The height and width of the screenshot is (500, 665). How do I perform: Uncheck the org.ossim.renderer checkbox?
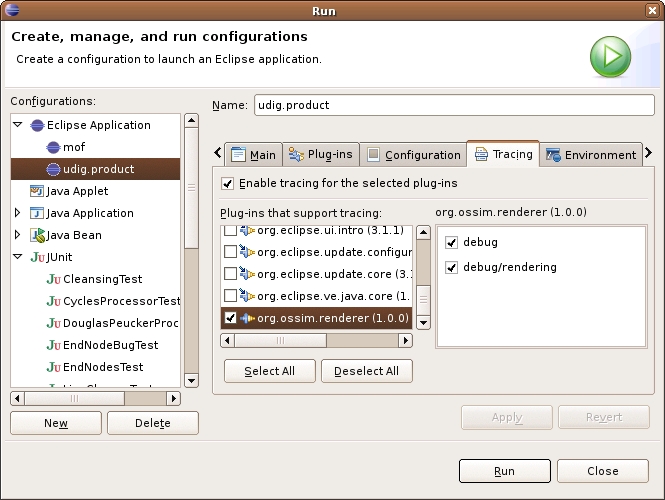coord(230,318)
